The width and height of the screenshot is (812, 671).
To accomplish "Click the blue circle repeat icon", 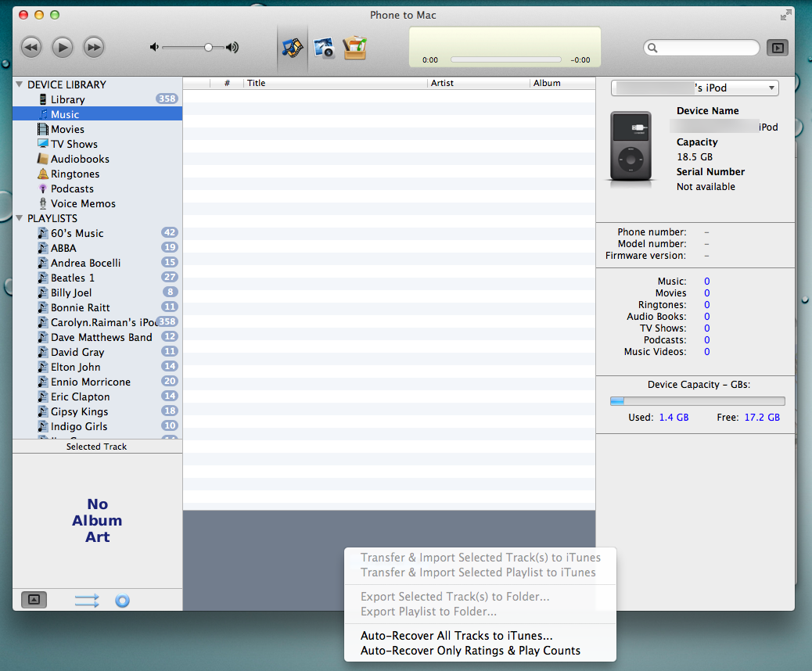I will tap(122, 601).
